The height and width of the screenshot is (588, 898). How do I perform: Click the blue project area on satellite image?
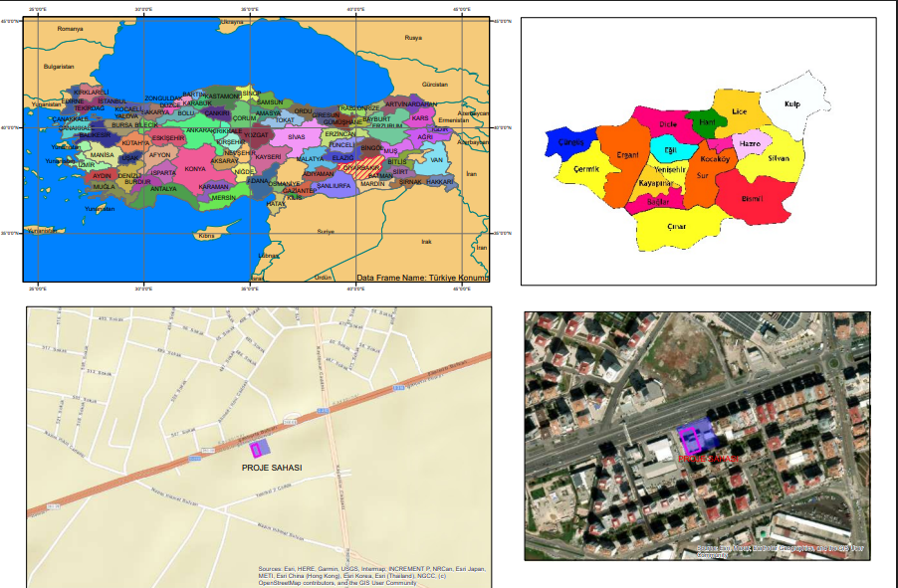point(695,438)
